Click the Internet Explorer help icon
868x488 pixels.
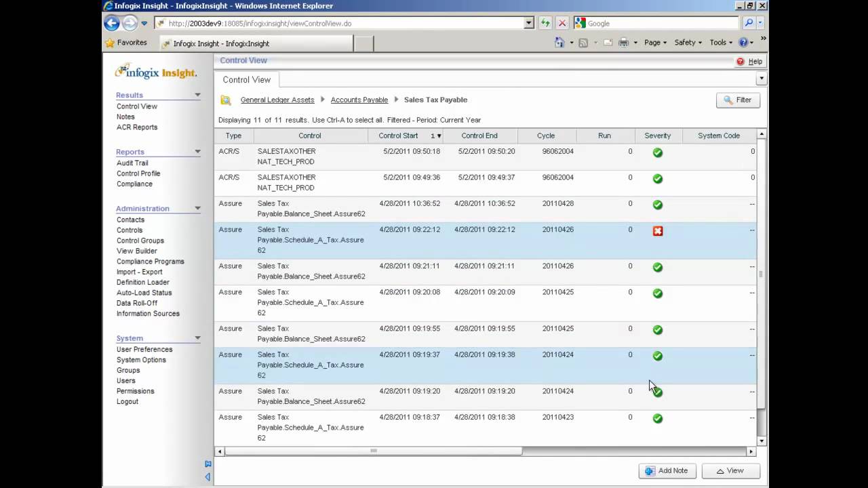[x=744, y=43]
